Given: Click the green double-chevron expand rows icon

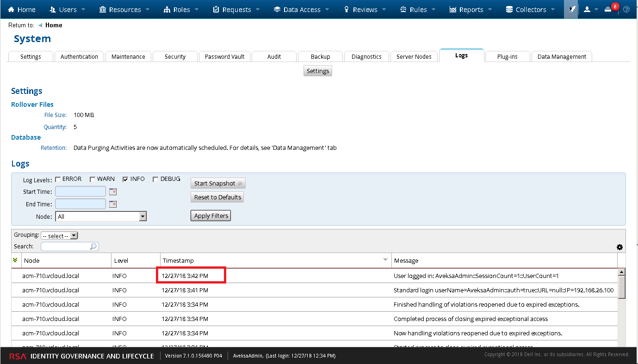Looking at the screenshot, I should click(x=15, y=260).
